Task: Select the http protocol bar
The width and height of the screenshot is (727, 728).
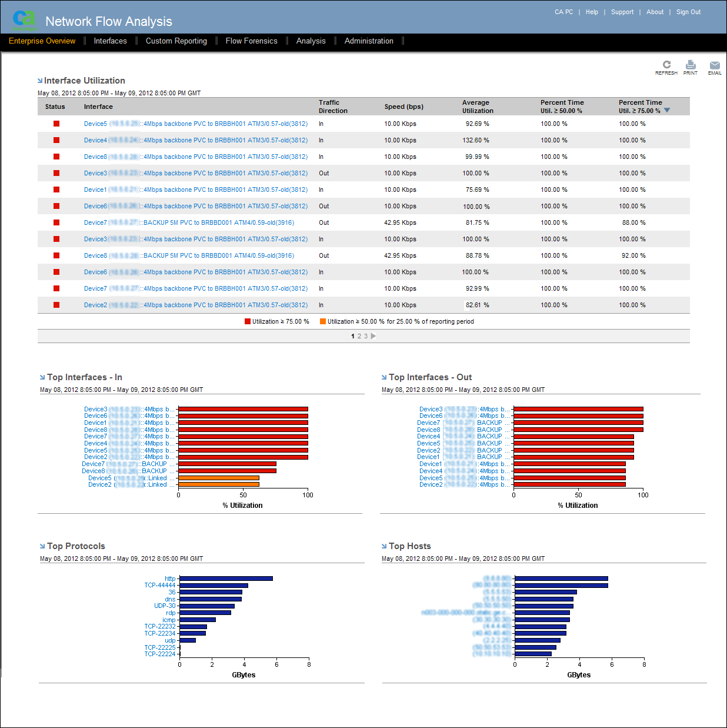Action: [x=226, y=579]
